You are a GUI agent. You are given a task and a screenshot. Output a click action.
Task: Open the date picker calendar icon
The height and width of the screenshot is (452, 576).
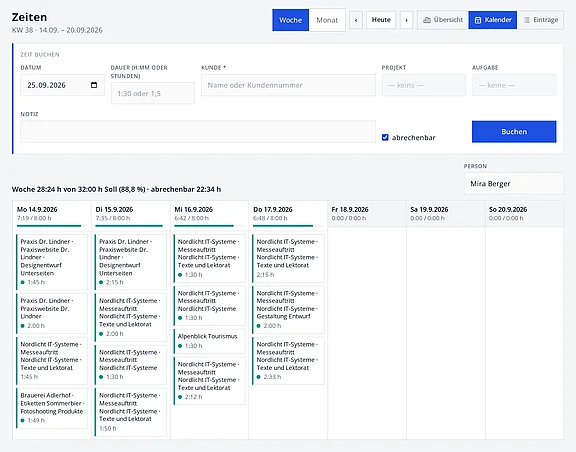tap(94, 85)
